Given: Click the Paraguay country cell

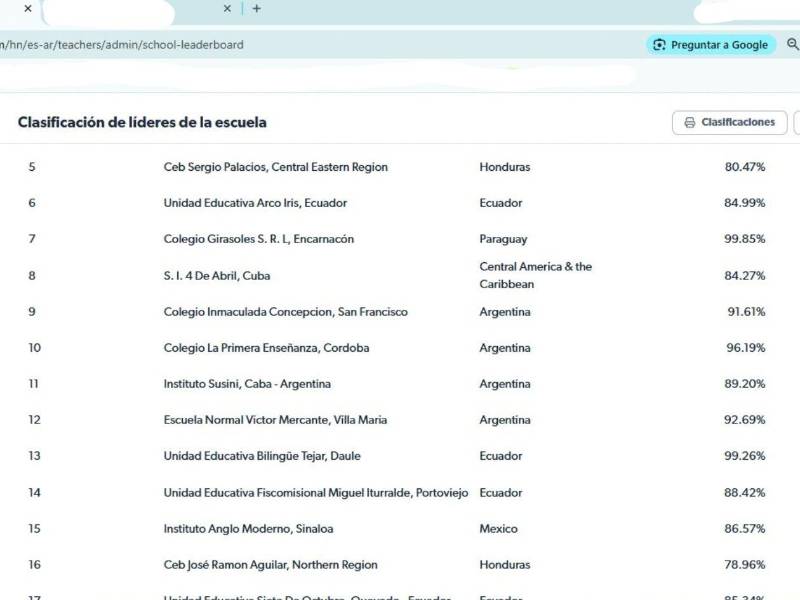Looking at the screenshot, I should (x=504, y=239).
